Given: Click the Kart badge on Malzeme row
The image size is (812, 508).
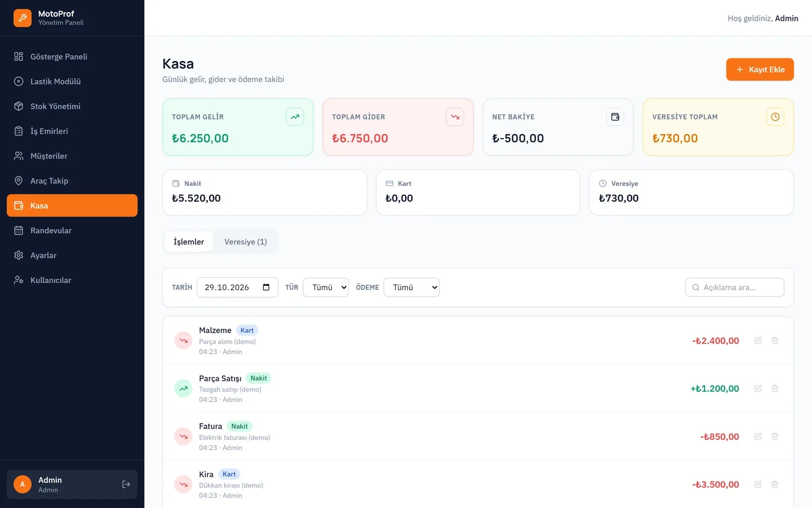Looking at the screenshot, I should 247,330.
